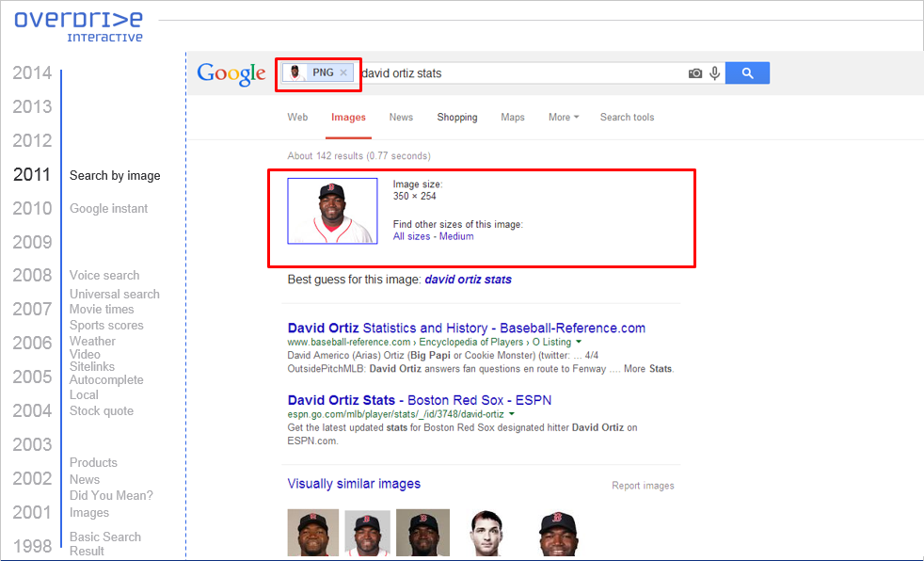Click the blue magnifier search button
This screenshot has width=924, height=561.
[747, 73]
